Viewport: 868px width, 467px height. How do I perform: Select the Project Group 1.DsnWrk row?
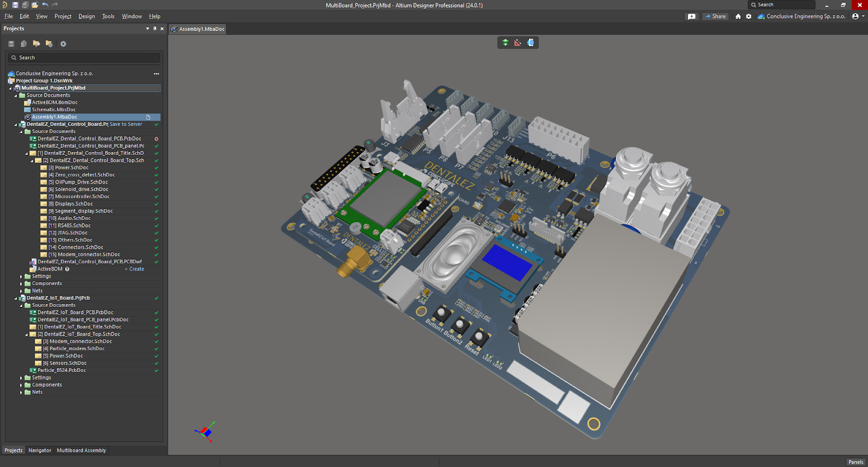coord(44,81)
